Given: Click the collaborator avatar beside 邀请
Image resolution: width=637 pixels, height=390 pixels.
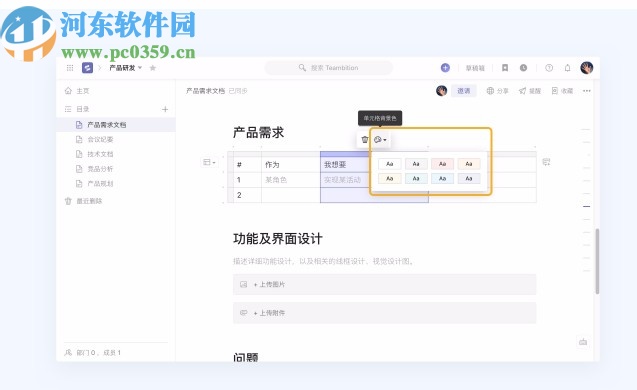Looking at the screenshot, I should click(x=442, y=91).
